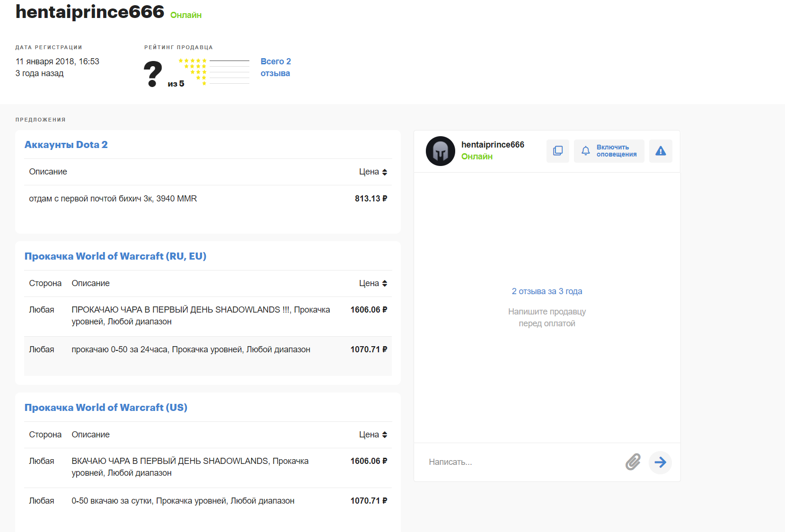Click the paperclip attach file icon
The image size is (785, 532).
[633, 462]
